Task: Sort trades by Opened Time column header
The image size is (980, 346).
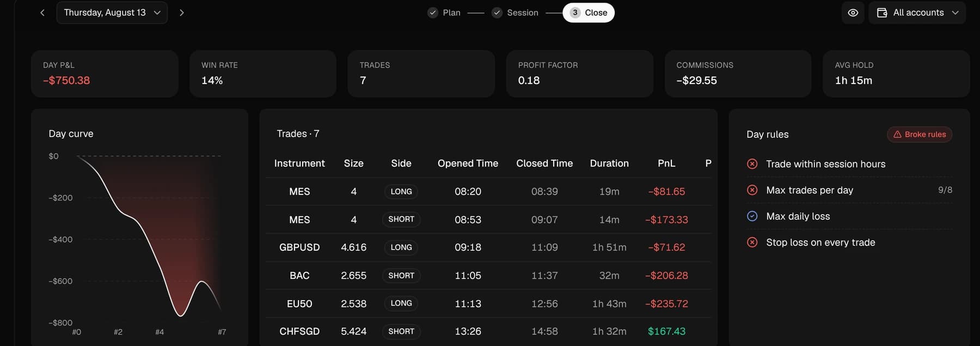Action: 468,163
